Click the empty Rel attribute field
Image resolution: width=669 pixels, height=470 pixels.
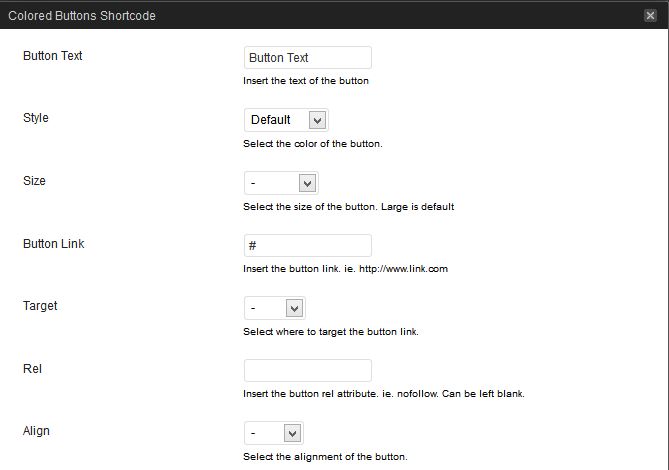[307, 370]
